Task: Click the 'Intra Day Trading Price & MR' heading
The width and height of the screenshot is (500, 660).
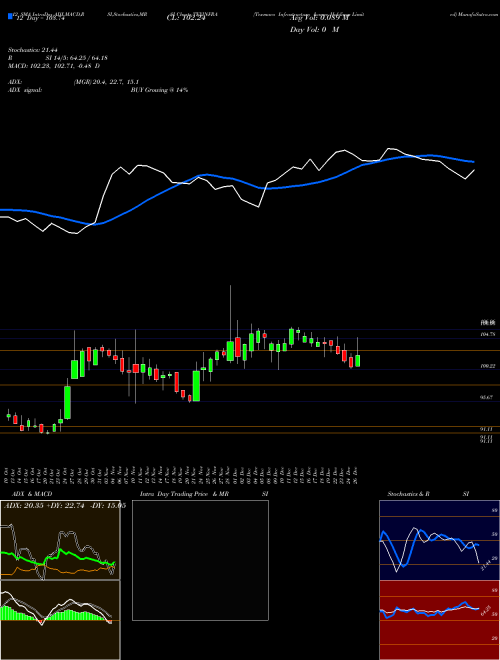Action: (184, 494)
